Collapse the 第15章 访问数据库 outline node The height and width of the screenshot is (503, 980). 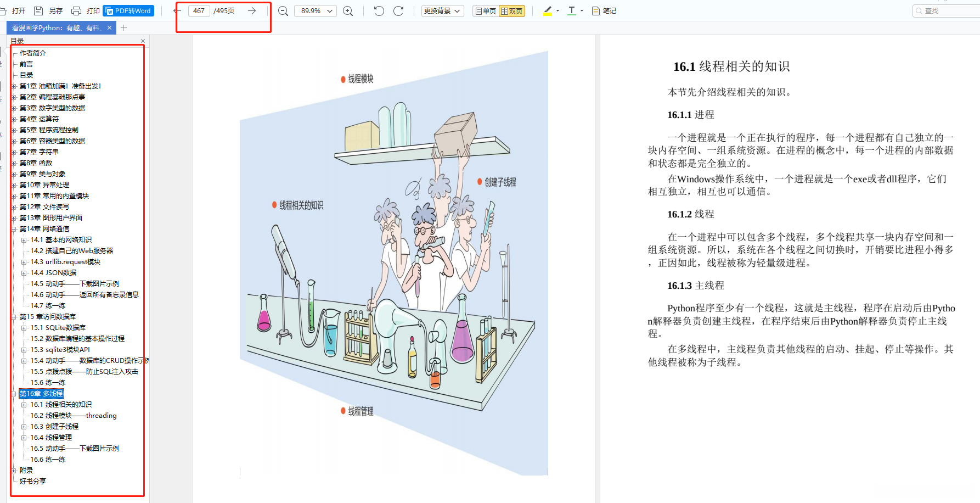pyautogui.click(x=14, y=317)
